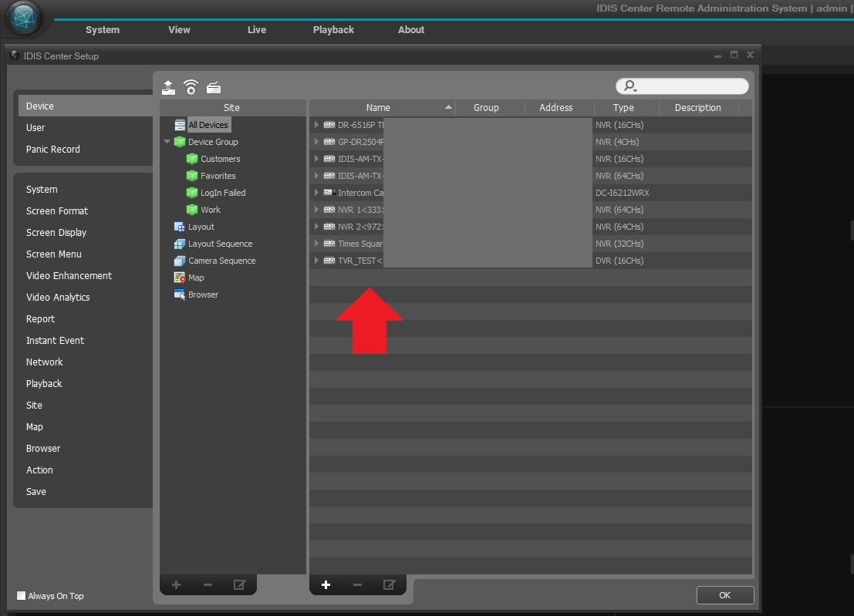854x616 pixels.
Task: Open the Save settings category
Action: point(36,492)
